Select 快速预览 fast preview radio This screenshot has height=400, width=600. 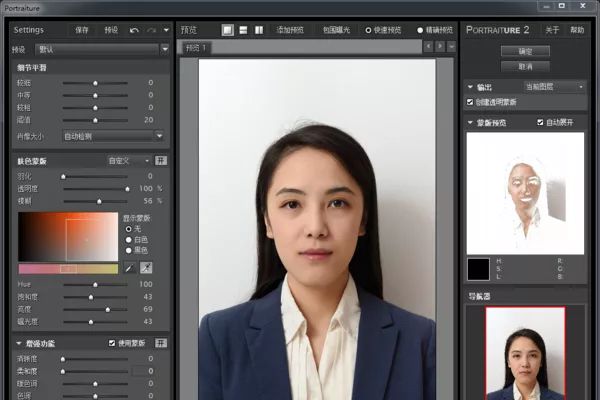pos(368,30)
